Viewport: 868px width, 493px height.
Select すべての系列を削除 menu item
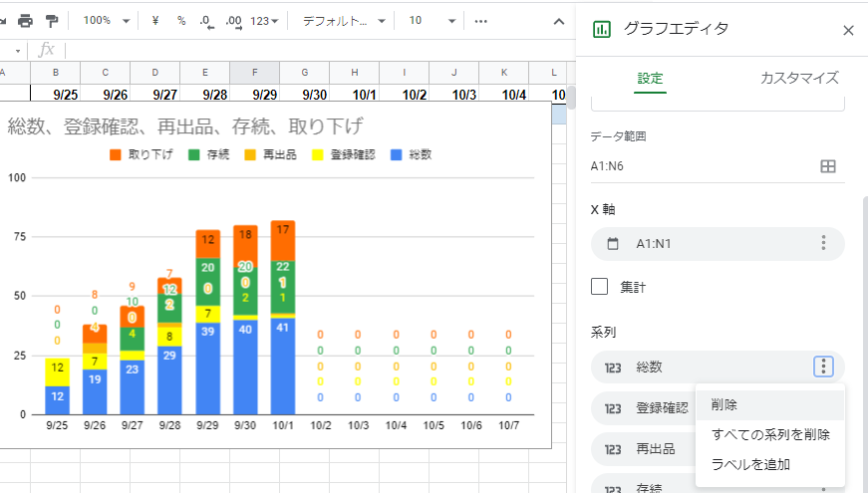[x=769, y=435]
